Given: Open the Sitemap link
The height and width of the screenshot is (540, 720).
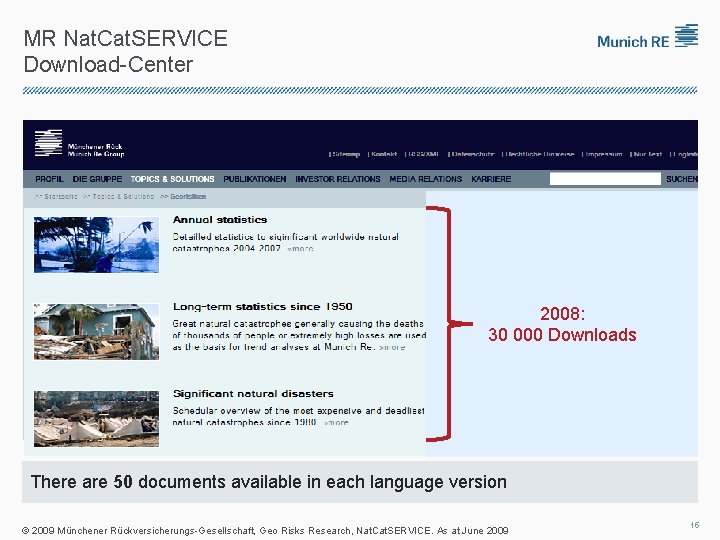Looking at the screenshot, I should click(346, 154).
